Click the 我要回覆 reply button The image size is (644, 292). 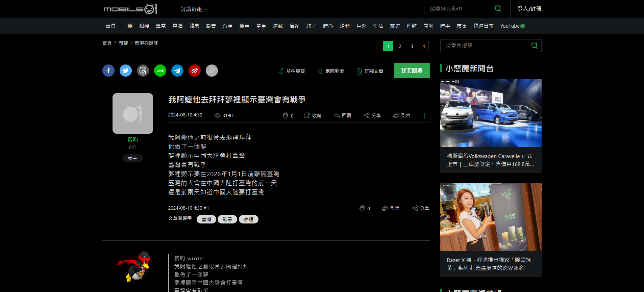click(x=412, y=71)
